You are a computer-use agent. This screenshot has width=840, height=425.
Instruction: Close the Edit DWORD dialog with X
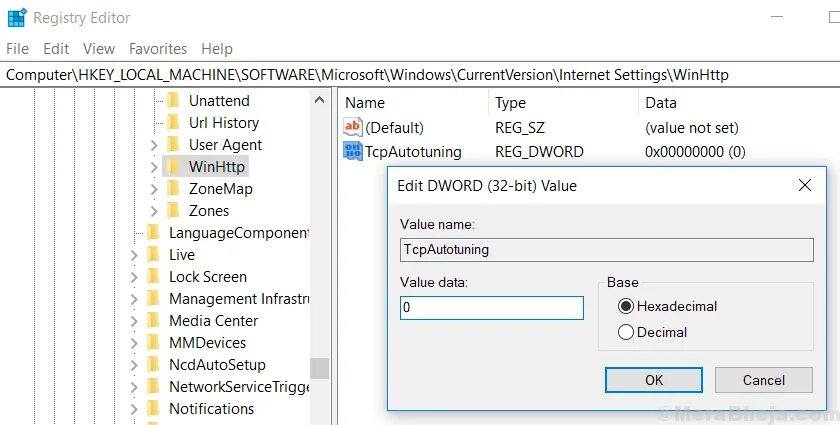point(805,185)
